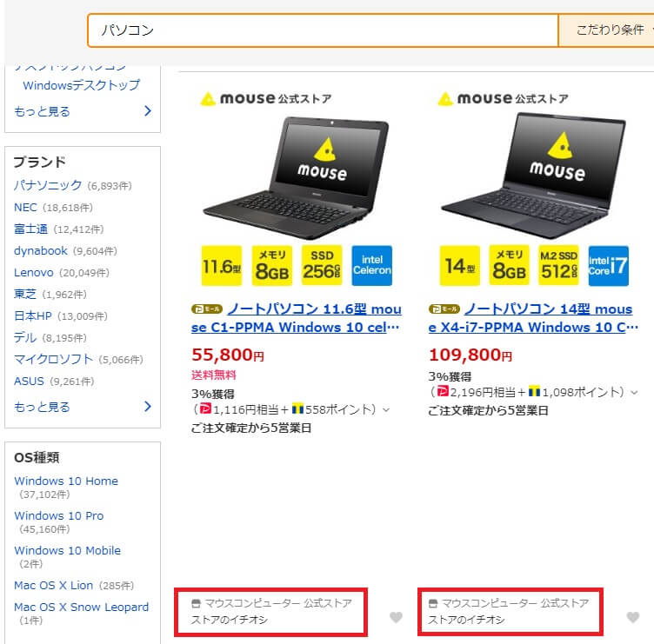The image size is (654, 644).
Task: Select Mac OS X Lion filter
Action: (53, 585)
